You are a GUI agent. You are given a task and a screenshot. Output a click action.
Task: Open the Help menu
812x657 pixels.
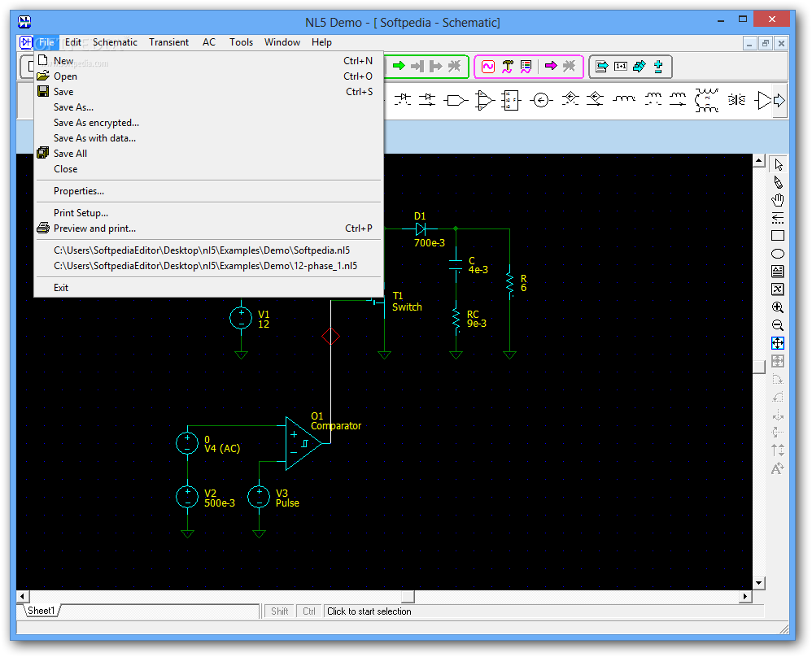tap(321, 42)
